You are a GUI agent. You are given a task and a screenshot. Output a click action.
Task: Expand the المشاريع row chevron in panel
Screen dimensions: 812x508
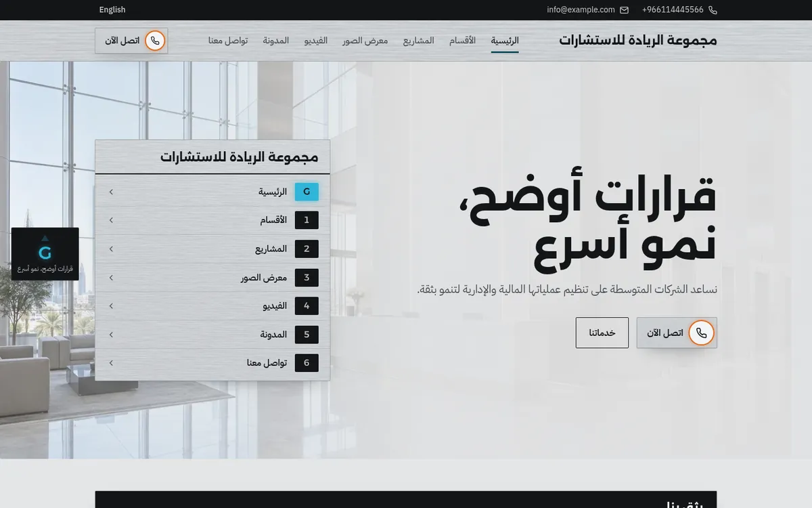tap(111, 249)
